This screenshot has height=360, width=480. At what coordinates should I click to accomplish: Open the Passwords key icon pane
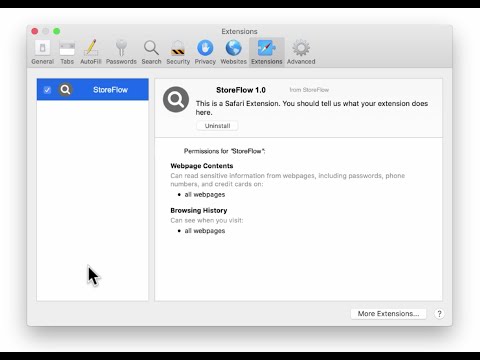point(121,52)
